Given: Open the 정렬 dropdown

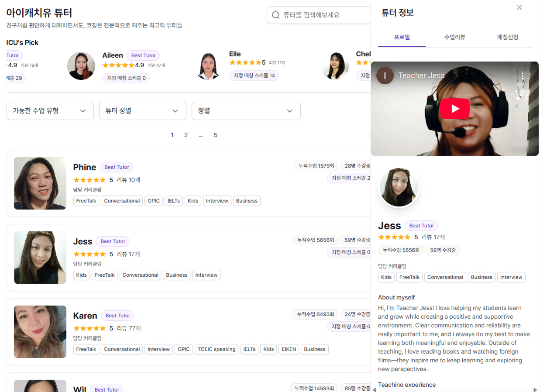Looking at the screenshot, I should (x=246, y=111).
